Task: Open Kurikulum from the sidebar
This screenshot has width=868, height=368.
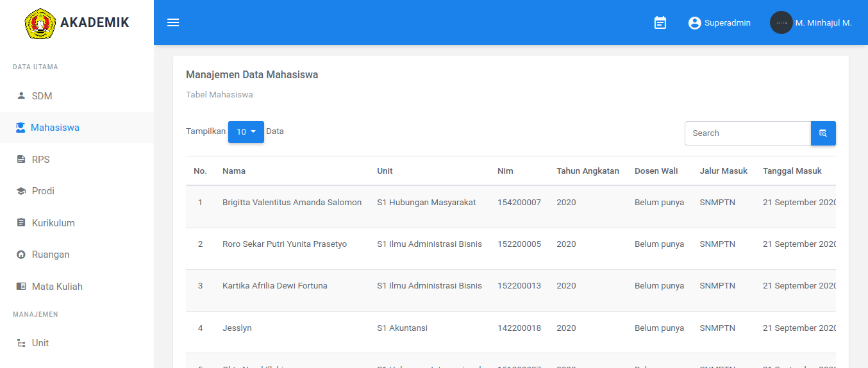Action: point(77,223)
